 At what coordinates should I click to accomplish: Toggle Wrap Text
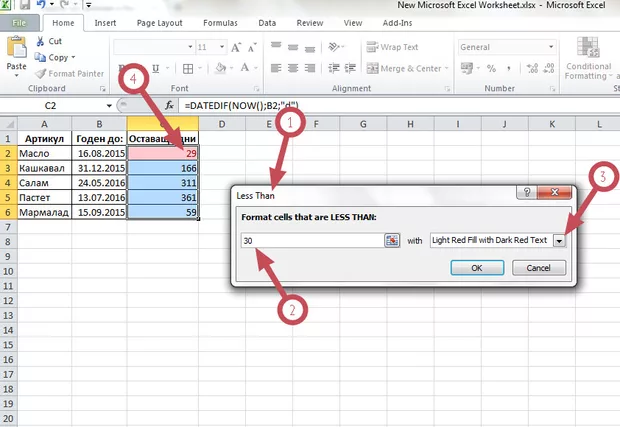[x=392, y=47]
